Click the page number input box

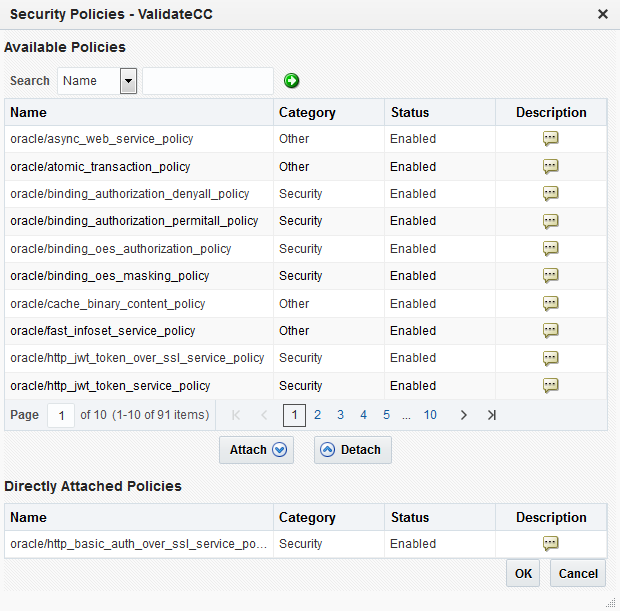click(61, 415)
